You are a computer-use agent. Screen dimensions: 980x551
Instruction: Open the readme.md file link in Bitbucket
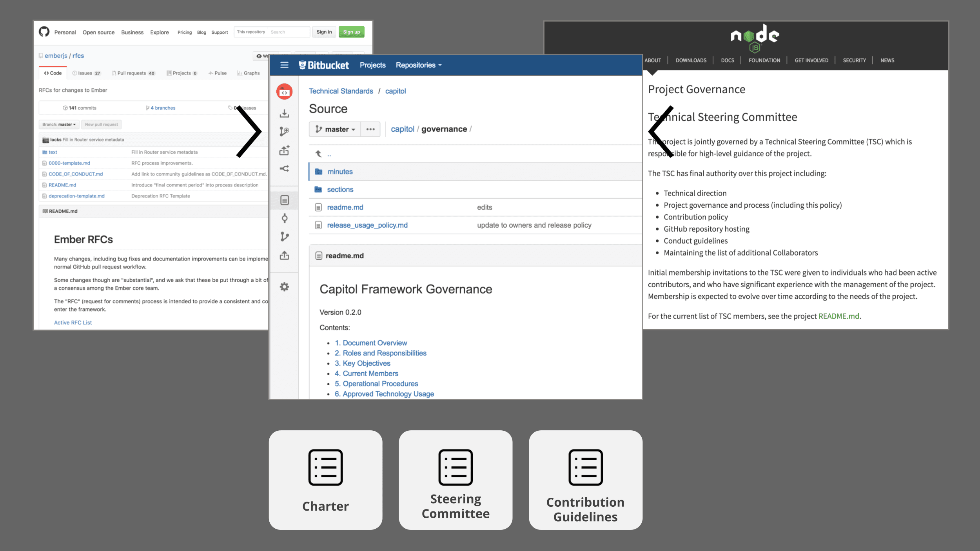coord(345,207)
